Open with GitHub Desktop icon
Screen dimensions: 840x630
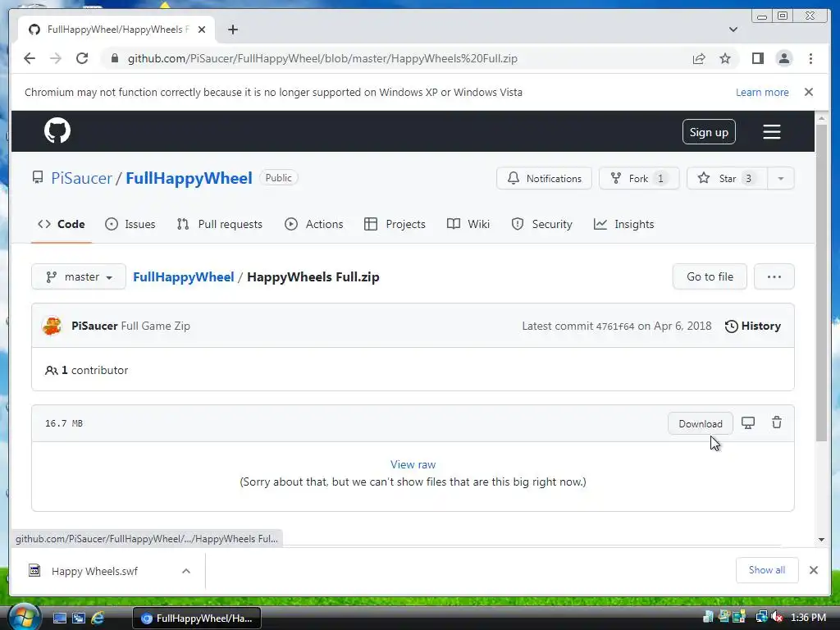[x=748, y=423]
